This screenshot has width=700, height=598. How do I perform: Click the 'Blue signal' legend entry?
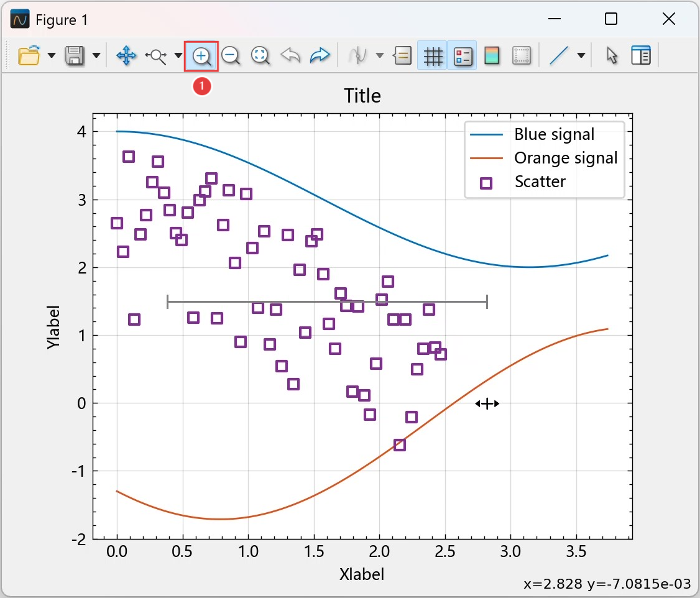tap(553, 134)
